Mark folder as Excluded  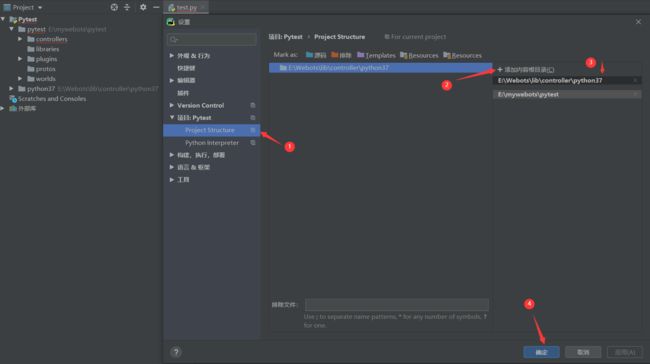(x=341, y=55)
